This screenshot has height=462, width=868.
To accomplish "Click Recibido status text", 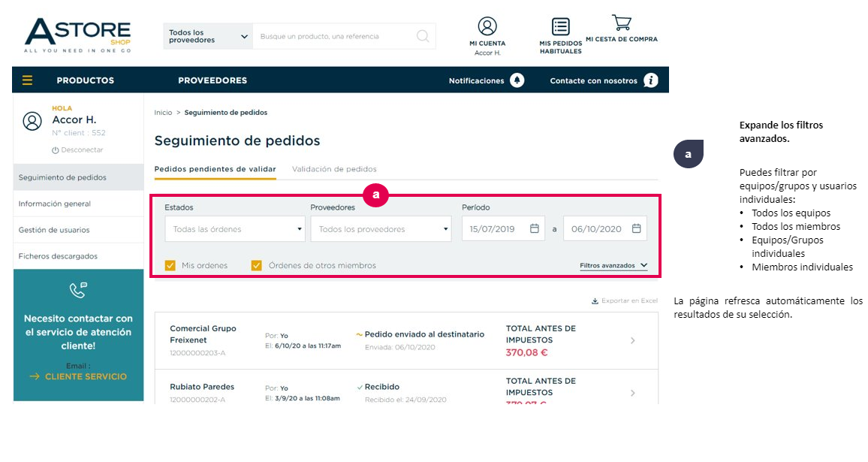I will coord(381,387).
